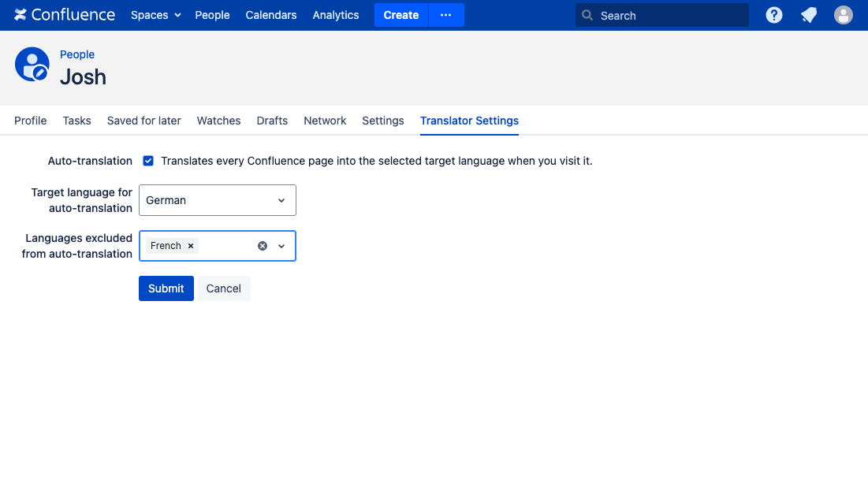Click the more options ellipsis button beside Create
Viewport: 868px width, 502px height.
point(446,15)
